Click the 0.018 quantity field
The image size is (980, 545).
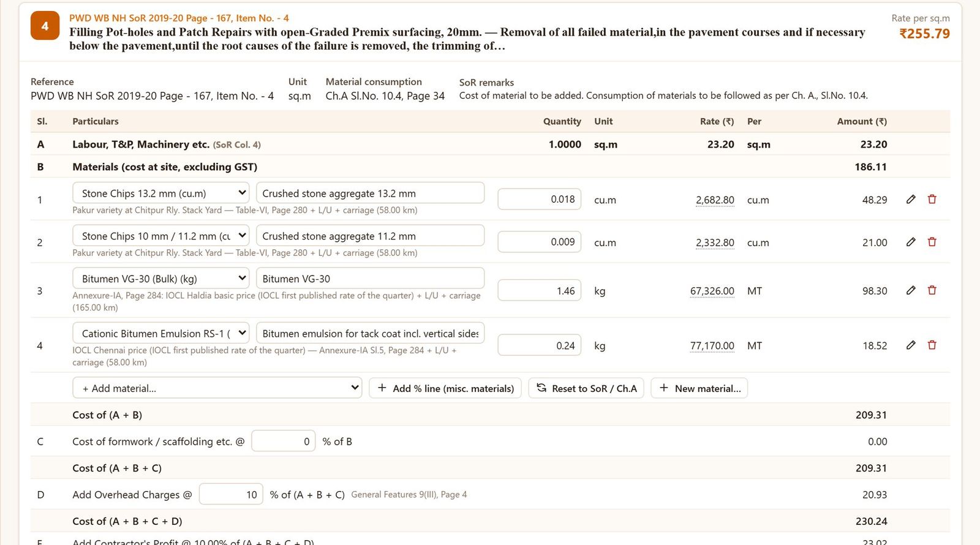[540, 199]
